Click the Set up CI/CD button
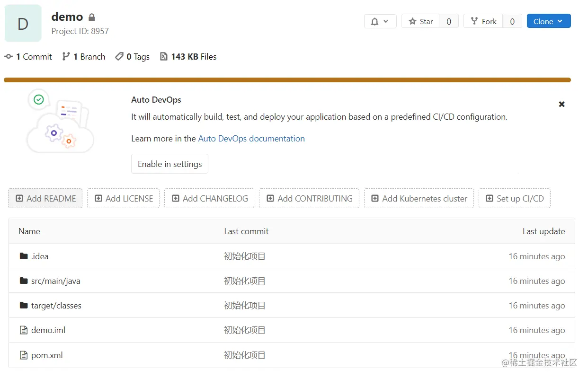 [x=515, y=199]
